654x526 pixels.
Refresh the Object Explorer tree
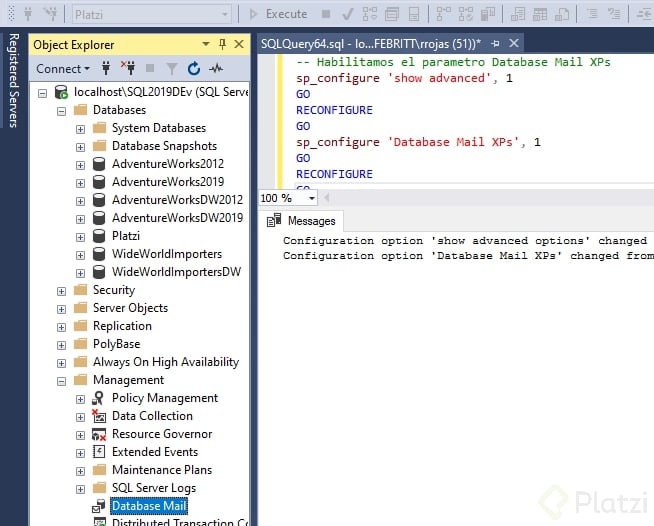(194, 68)
